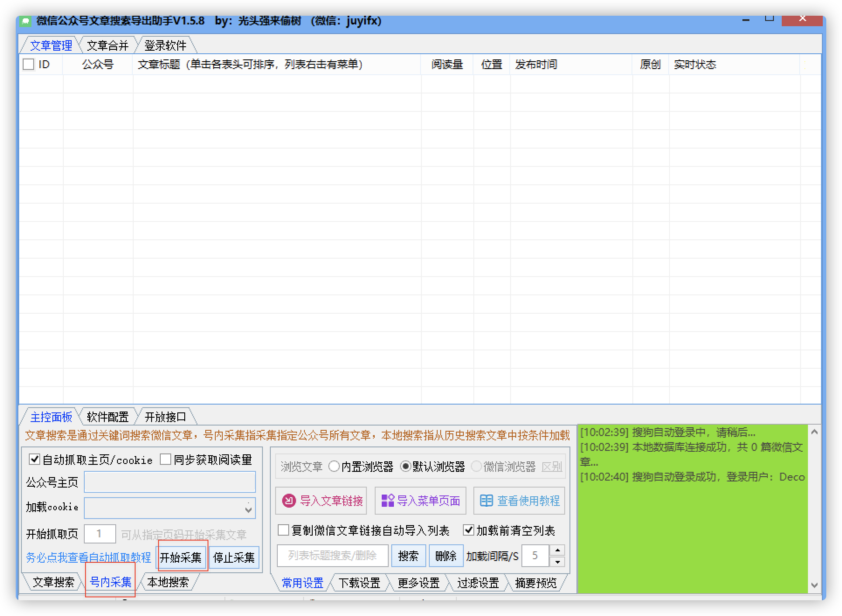The width and height of the screenshot is (842, 616).
Task: Increase 加载间隔/S with up arrow
Action: (557, 550)
